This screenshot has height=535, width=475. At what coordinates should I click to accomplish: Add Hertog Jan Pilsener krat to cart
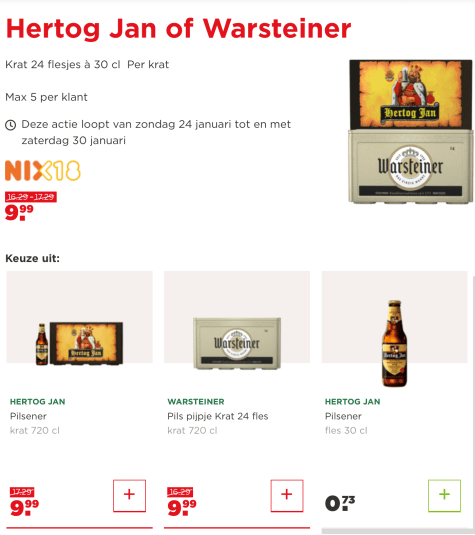tap(129, 495)
